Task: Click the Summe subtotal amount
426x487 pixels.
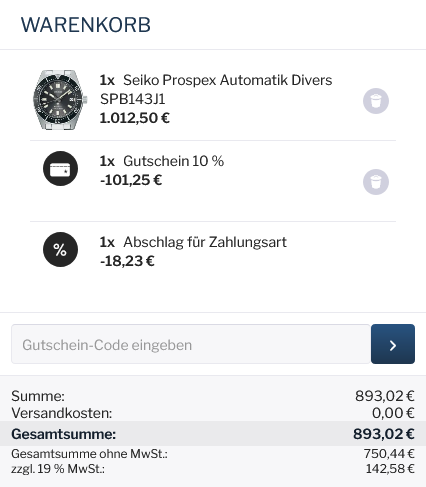Action: coord(385,396)
